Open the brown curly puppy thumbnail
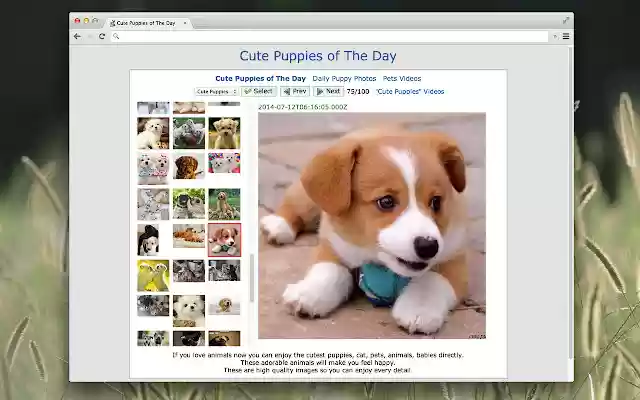The height and width of the screenshot is (400, 640). tap(189, 166)
